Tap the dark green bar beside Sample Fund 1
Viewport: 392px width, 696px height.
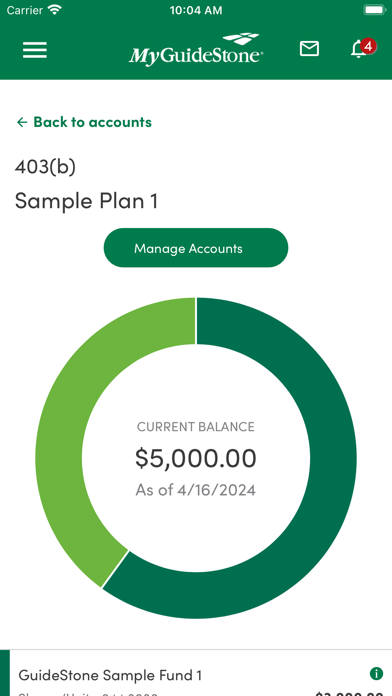point(4,673)
